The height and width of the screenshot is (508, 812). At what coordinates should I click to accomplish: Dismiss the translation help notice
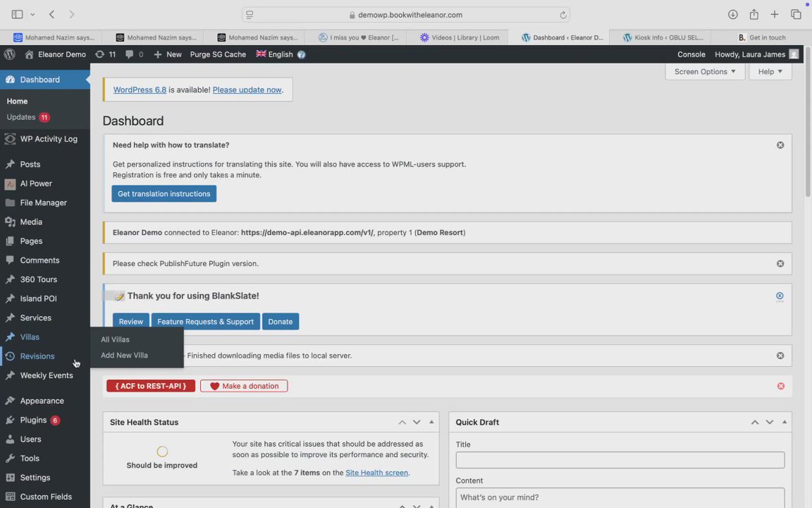point(780,145)
